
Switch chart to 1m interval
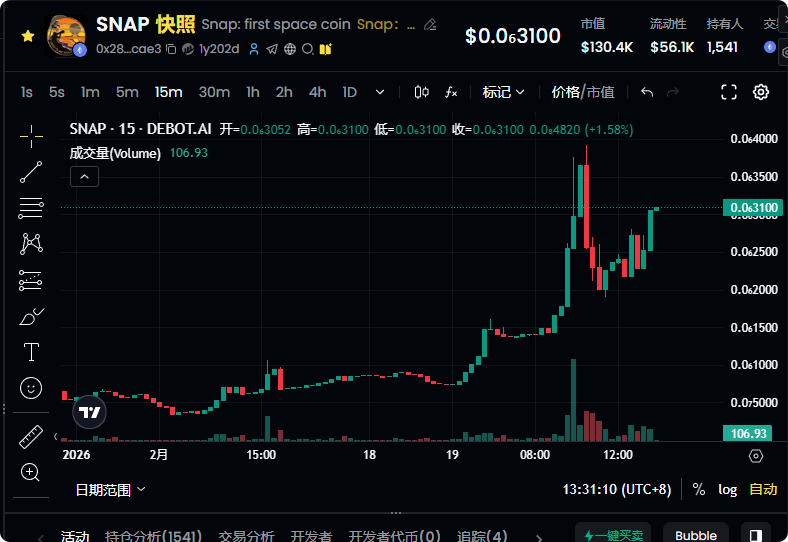(x=90, y=92)
